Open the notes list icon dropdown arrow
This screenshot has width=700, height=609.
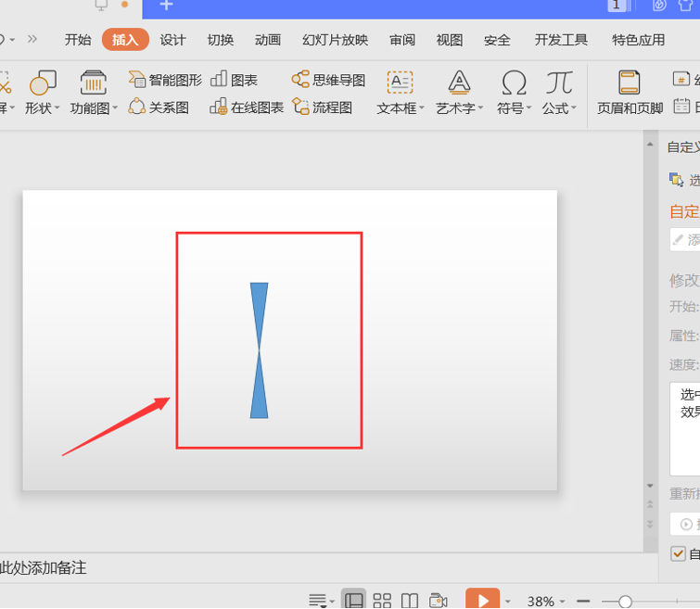tap(332, 602)
